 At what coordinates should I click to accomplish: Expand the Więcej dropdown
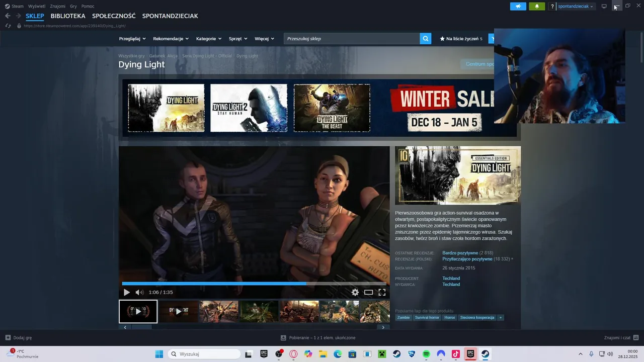pyautogui.click(x=265, y=39)
